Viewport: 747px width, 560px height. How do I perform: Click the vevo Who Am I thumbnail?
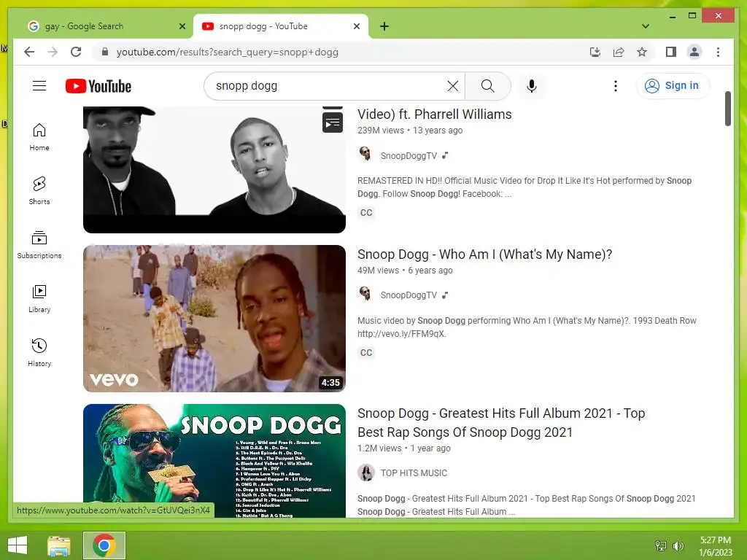tap(214, 319)
